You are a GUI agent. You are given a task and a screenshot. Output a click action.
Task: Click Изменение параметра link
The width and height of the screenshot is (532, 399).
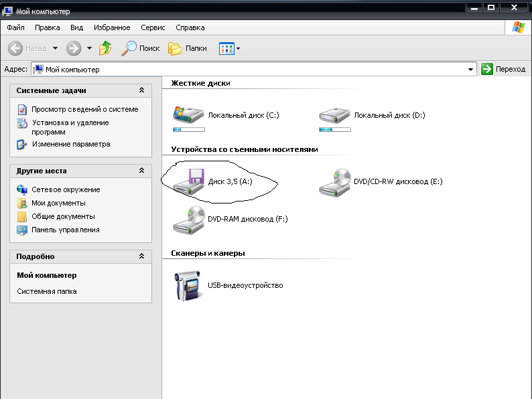point(71,145)
